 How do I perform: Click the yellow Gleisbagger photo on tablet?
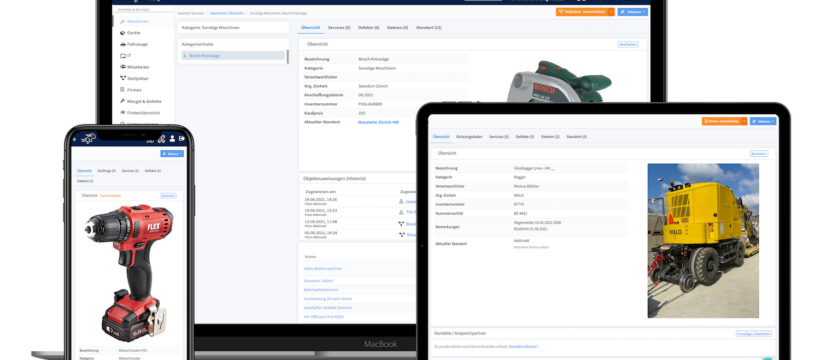(x=703, y=240)
